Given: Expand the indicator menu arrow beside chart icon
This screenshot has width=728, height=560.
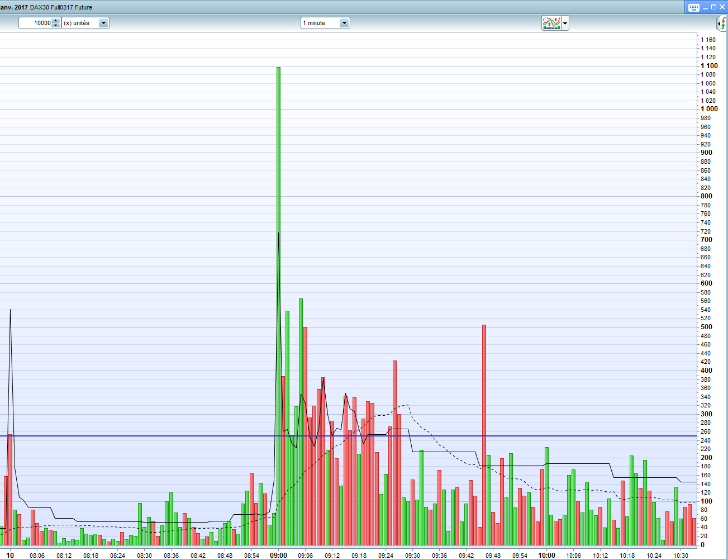Looking at the screenshot, I should 565,23.
